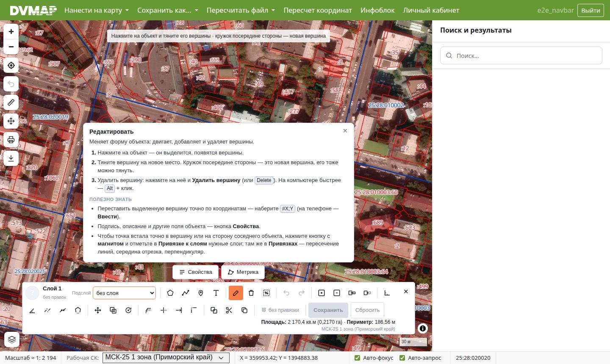This screenshot has height=364, width=610.
Task: Click the locate/target map button
Action: (11, 66)
